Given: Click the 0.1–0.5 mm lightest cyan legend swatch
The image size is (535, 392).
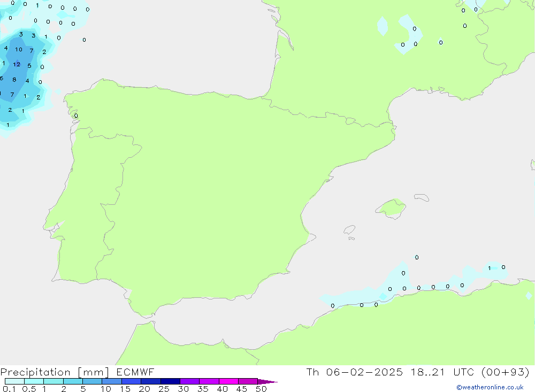Looking at the screenshot, I should (14, 381).
